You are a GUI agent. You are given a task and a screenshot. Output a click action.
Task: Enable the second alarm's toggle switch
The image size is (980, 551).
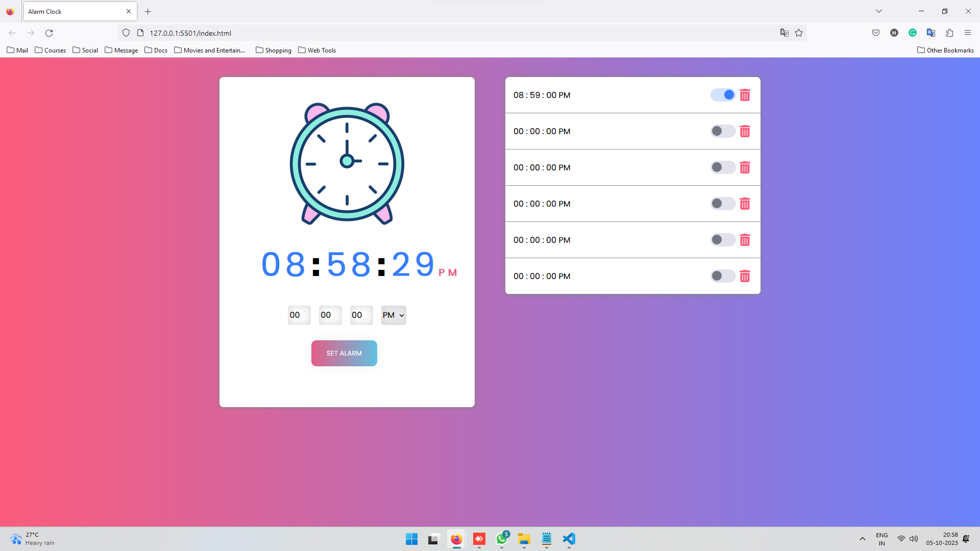pos(723,132)
